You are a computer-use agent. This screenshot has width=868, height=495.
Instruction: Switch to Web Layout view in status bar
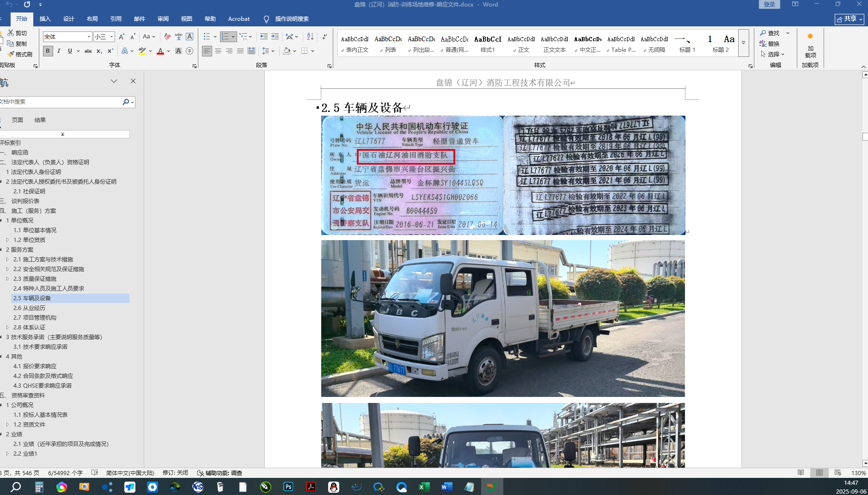point(837,473)
